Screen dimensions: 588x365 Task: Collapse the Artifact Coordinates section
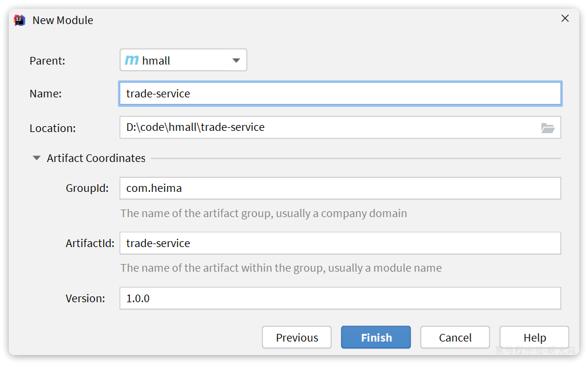click(x=36, y=158)
